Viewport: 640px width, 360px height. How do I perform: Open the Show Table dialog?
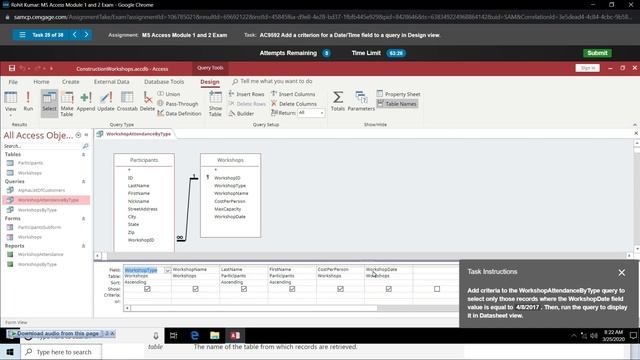(215, 104)
